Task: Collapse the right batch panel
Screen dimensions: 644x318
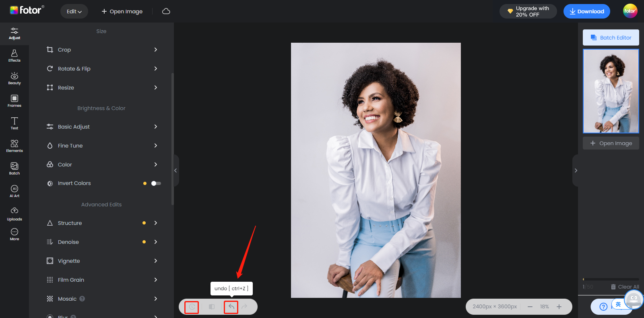Action: 576,170
